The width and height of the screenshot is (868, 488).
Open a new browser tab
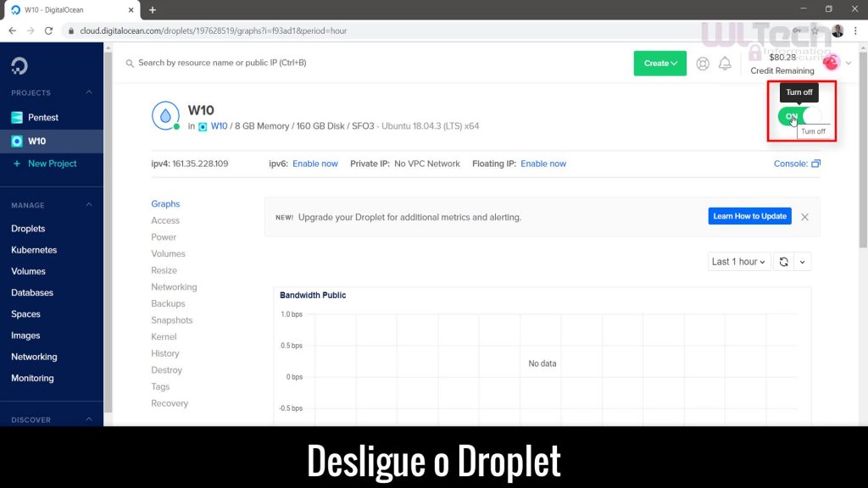(x=153, y=10)
